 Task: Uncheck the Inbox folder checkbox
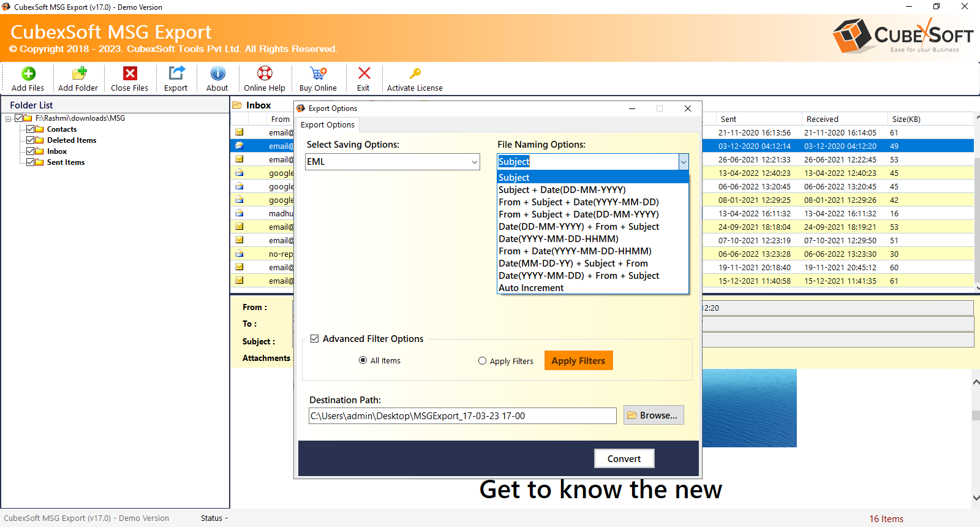(30, 151)
